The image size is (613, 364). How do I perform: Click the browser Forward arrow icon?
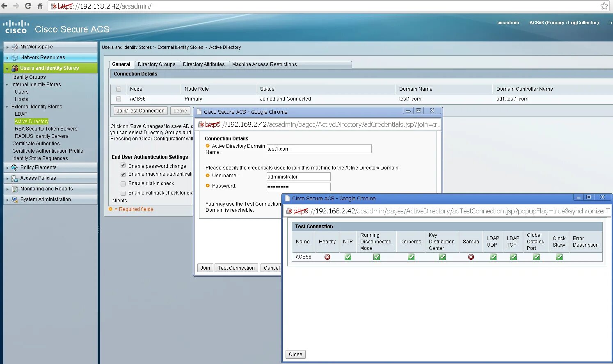pyautogui.click(x=16, y=6)
